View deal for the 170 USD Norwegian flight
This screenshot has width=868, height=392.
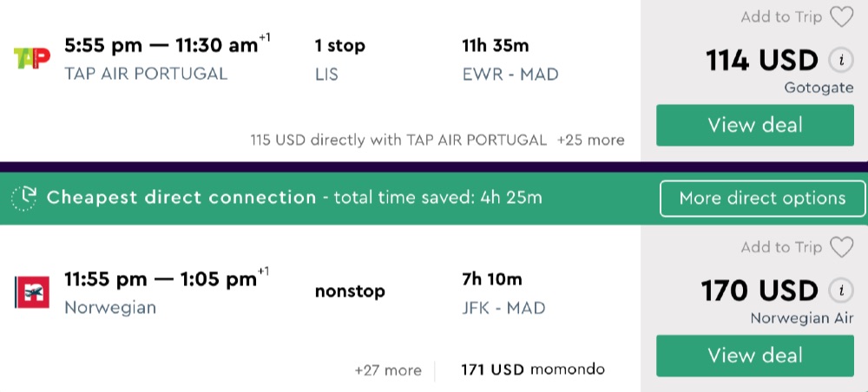(754, 356)
